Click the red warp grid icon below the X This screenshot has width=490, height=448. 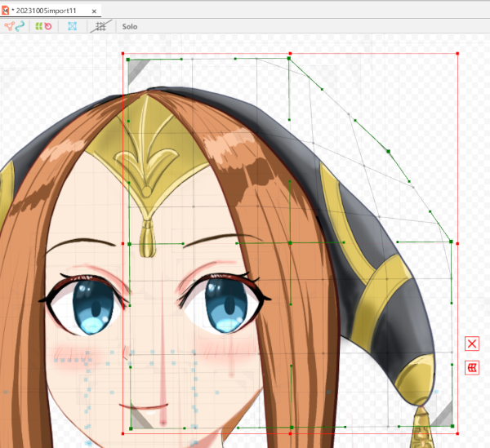tap(471, 368)
